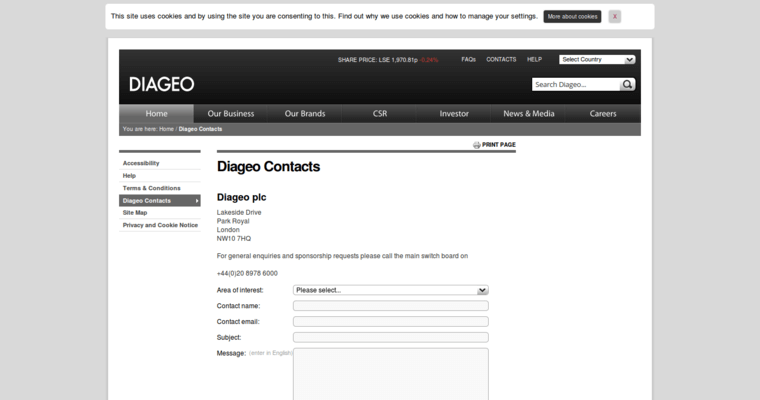
Task: Open the FAQs link
Action: [x=468, y=60]
